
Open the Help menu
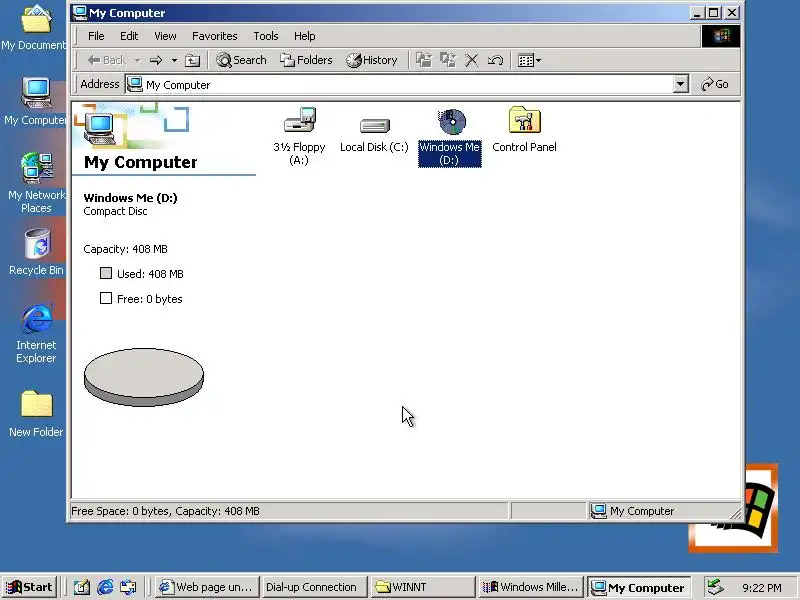305,36
